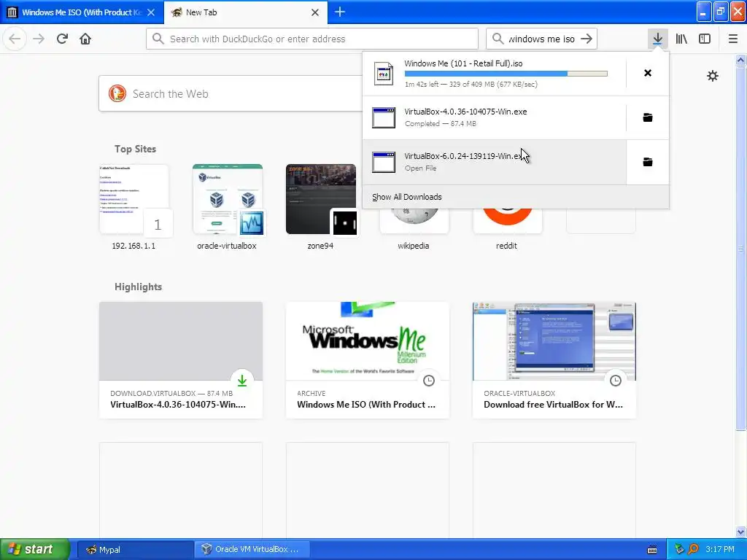Reload the current page
Screen dimensions: 747x560
[x=62, y=39]
